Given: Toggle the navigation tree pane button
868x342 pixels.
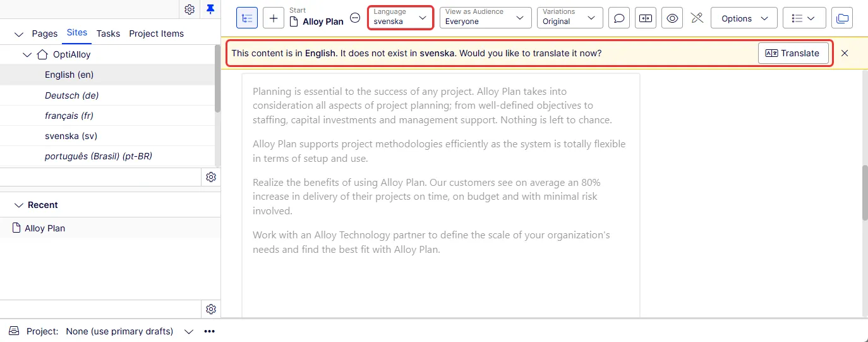Looking at the screenshot, I should (x=247, y=18).
